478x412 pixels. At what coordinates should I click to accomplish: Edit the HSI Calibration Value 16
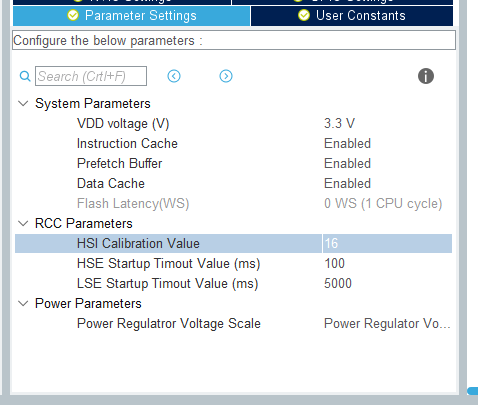coord(387,243)
